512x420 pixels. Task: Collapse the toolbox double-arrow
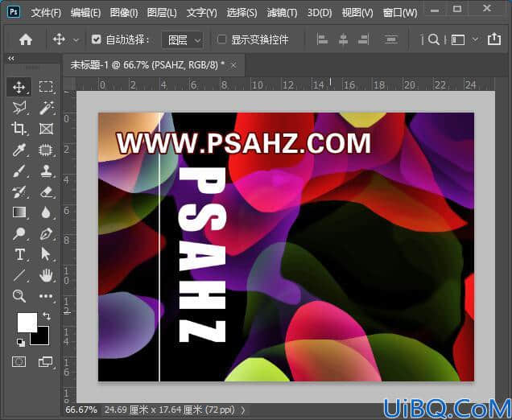point(11,59)
